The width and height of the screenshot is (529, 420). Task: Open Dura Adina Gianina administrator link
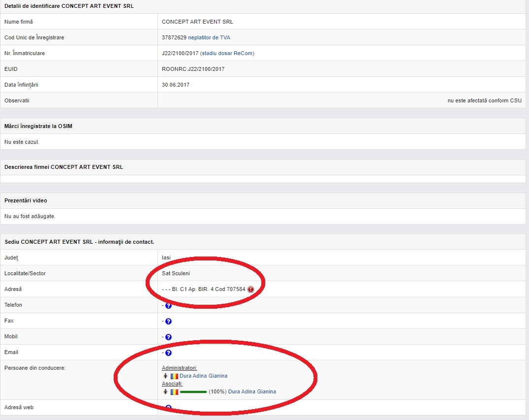[x=203, y=376]
